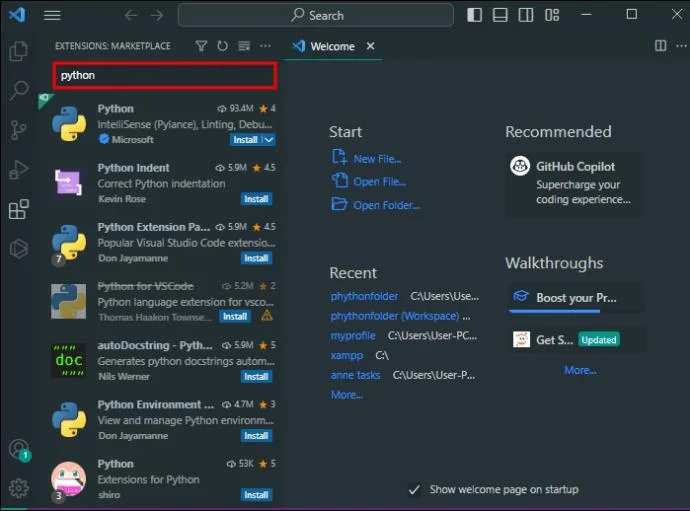This screenshot has height=511, width=690.
Task: Open the Explorer view in activity bar
Action: pos(18,51)
